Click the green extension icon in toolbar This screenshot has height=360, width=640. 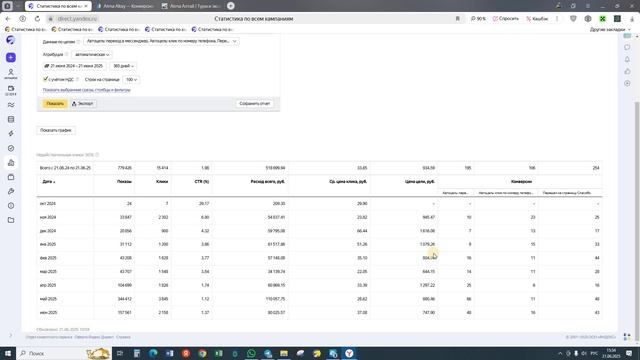602,19
